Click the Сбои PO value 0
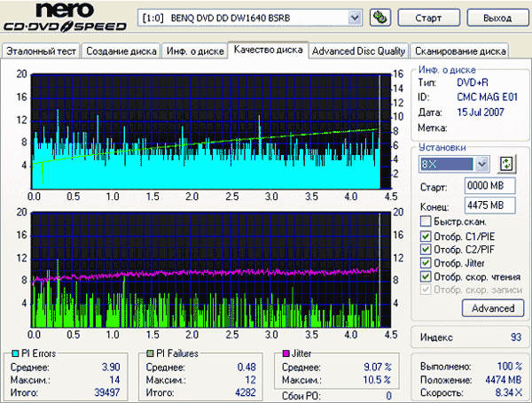This screenshot has width=532, height=403. pyautogui.click(x=389, y=396)
